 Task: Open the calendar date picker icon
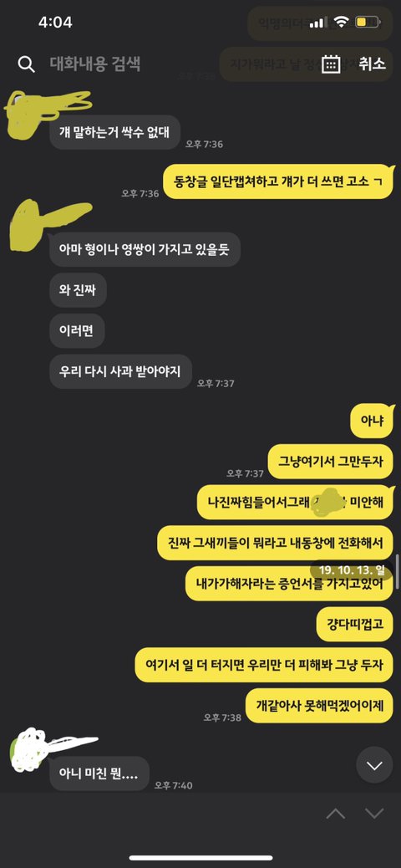click(331, 64)
